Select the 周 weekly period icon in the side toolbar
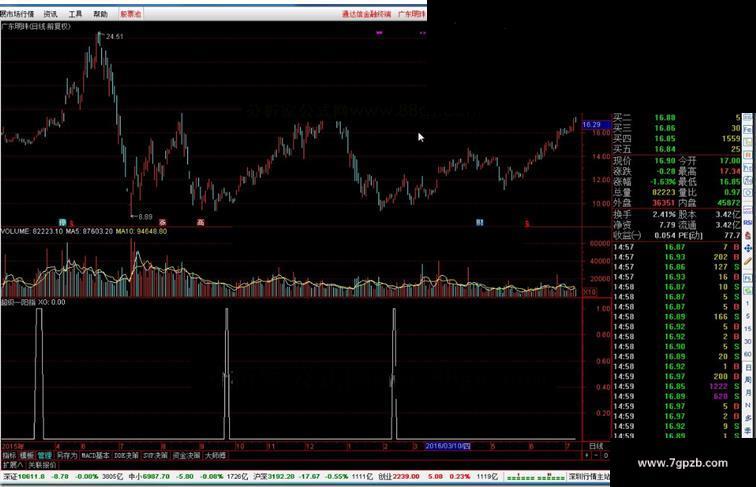 (x=748, y=380)
